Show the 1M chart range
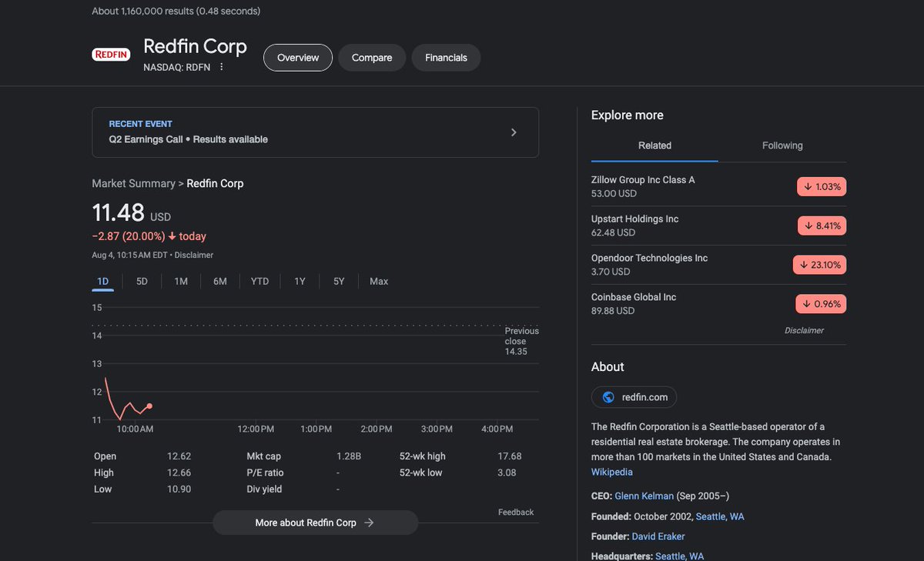The image size is (924, 561). [181, 282]
